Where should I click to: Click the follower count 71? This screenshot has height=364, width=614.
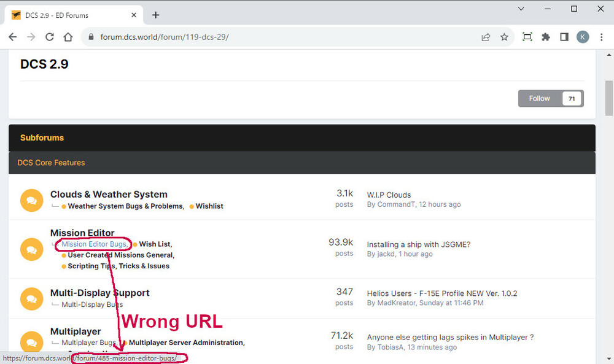click(x=572, y=99)
